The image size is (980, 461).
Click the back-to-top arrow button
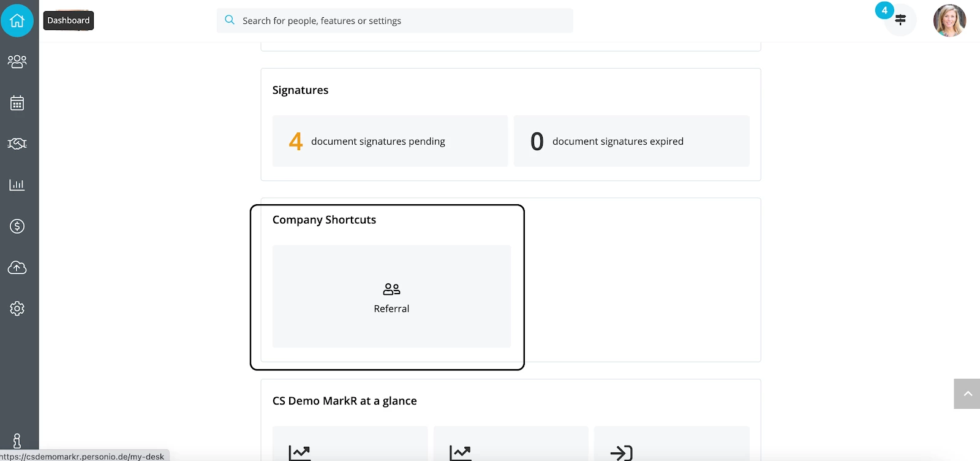[967, 394]
